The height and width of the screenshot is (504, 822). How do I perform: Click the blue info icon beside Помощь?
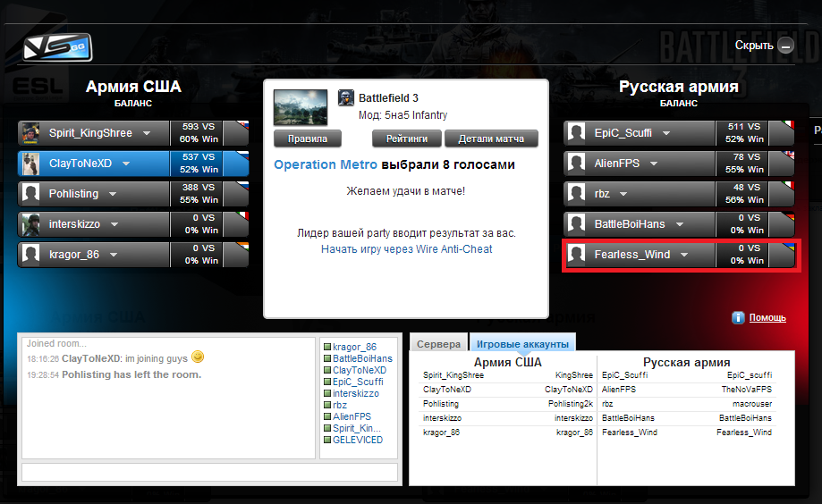click(x=738, y=317)
